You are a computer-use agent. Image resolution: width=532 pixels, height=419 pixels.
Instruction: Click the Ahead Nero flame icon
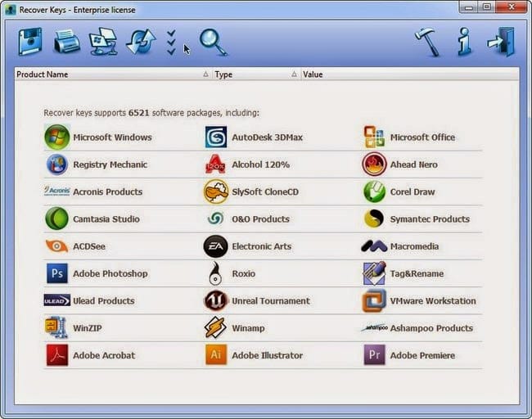pyautogui.click(x=374, y=164)
